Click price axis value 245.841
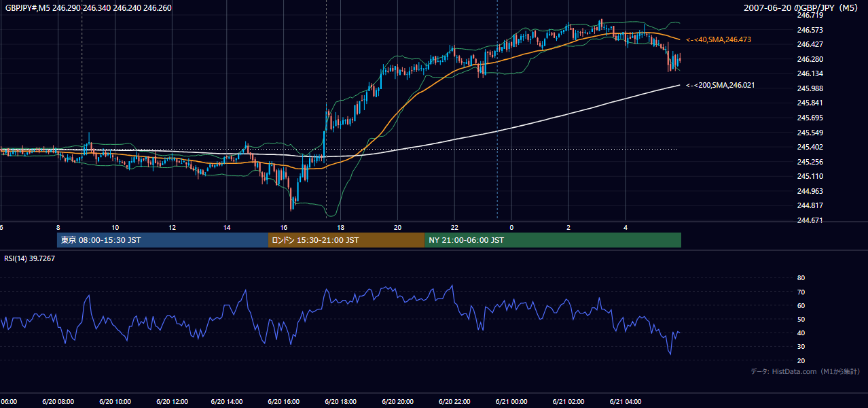Viewport: 868px width, 408px height. coord(810,103)
